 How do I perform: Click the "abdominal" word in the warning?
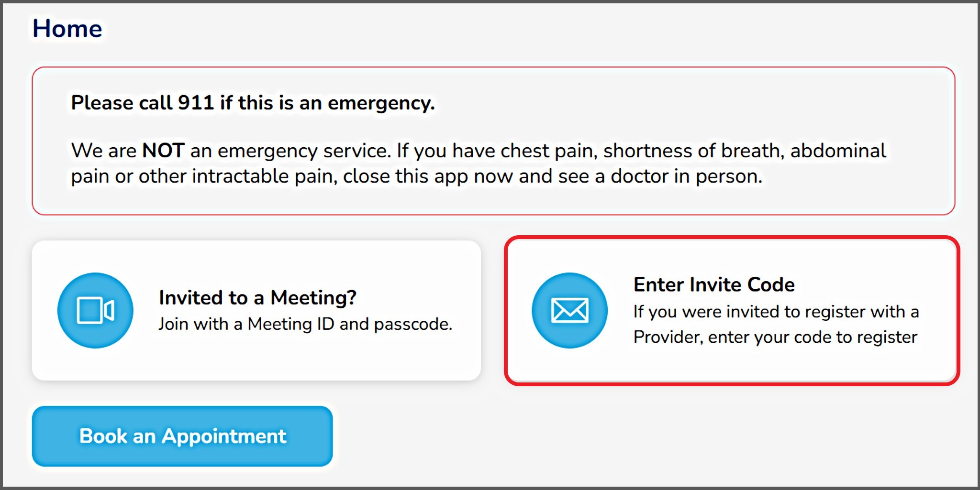(x=838, y=151)
